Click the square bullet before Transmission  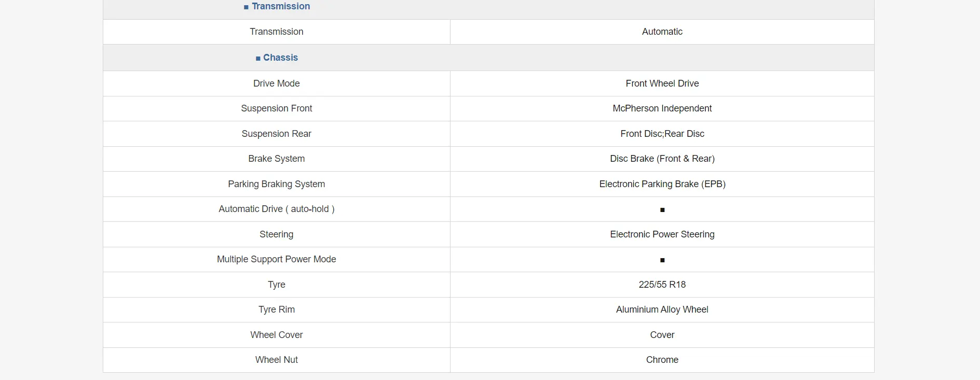pos(246,7)
